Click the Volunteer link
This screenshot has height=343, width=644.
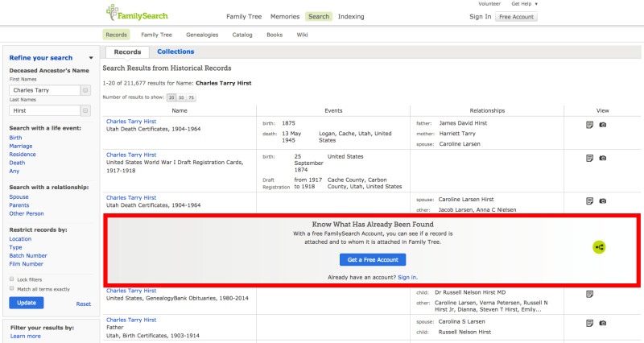489,4
